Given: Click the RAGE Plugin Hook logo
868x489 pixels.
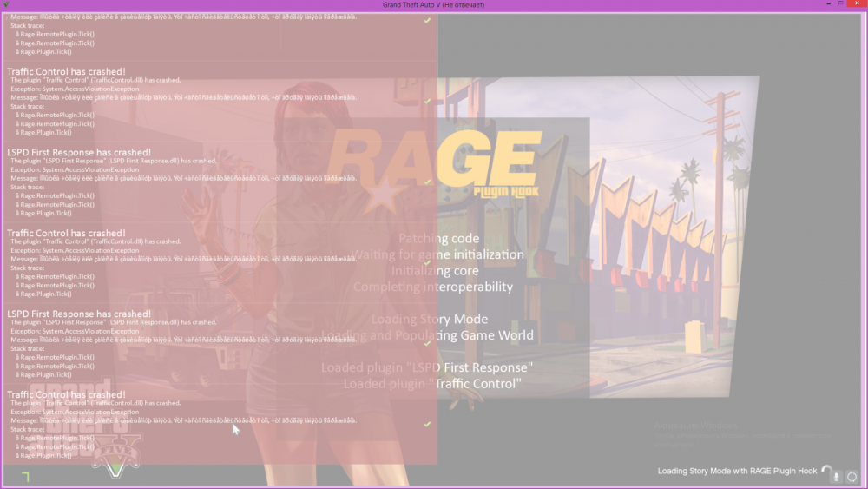Looking at the screenshot, I should (x=435, y=170).
